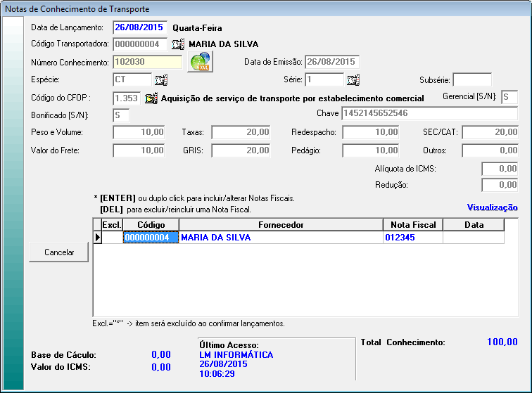This screenshot has height=393, width=532.
Task: Click the lookup icon beside Código Transportadora
Action: pyautogui.click(x=178, y=44)
